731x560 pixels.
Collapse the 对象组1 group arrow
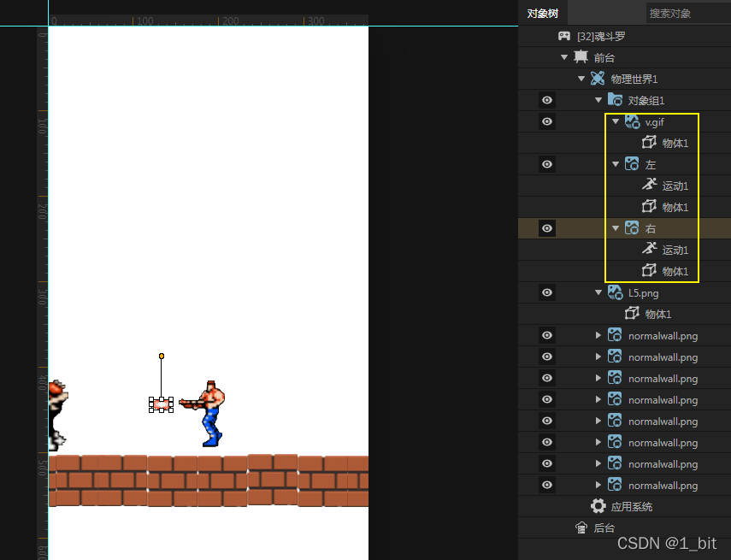point(598,100)
